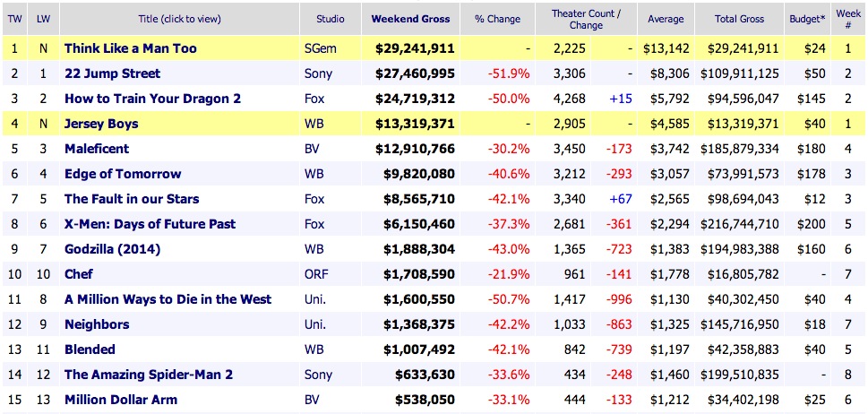Viewport: 868px width, 414px height.
Task: Sort by Title column header
Action: [179, 19]
